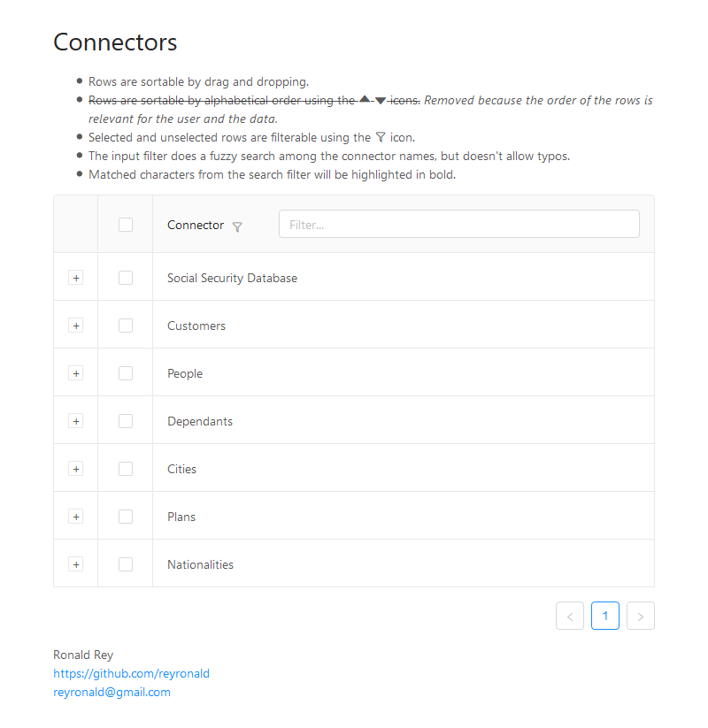Image resolution: width=708 pixels, height=728 pixels.
Task: Go to the next page arrow
Action: click(641, 616)
